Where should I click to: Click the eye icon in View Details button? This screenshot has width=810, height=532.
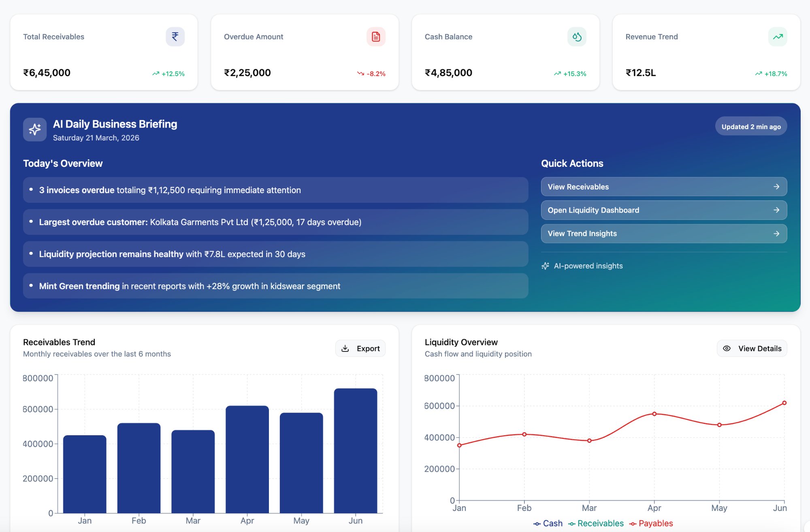click(726, 348)
